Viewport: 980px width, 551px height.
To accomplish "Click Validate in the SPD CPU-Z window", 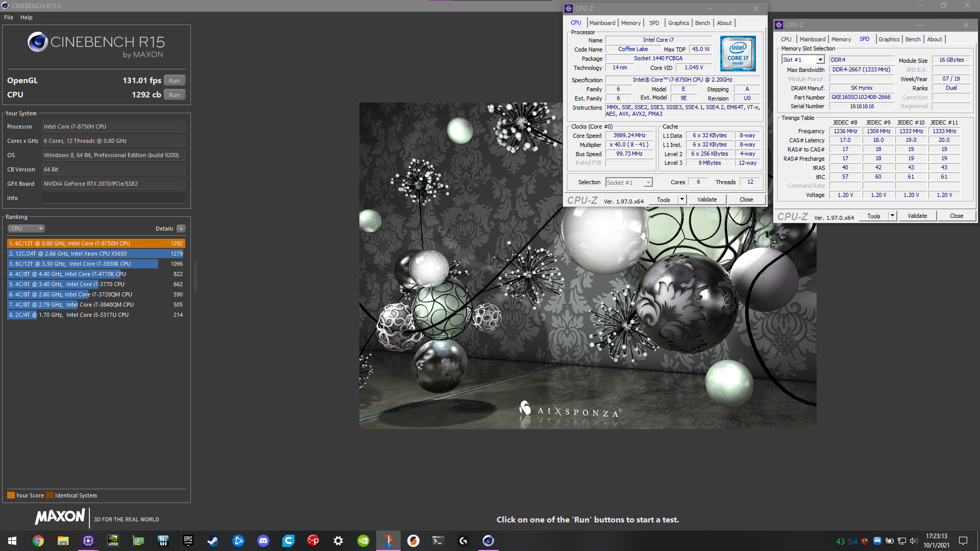I will tap(917, 216).
